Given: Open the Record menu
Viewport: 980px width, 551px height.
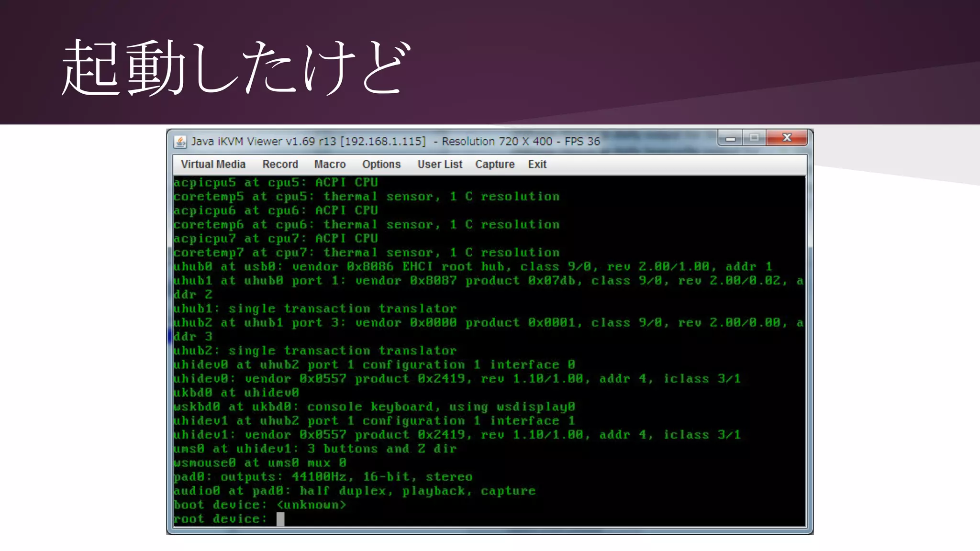Looking at the screenshot, I should click(x=280, y=165).
